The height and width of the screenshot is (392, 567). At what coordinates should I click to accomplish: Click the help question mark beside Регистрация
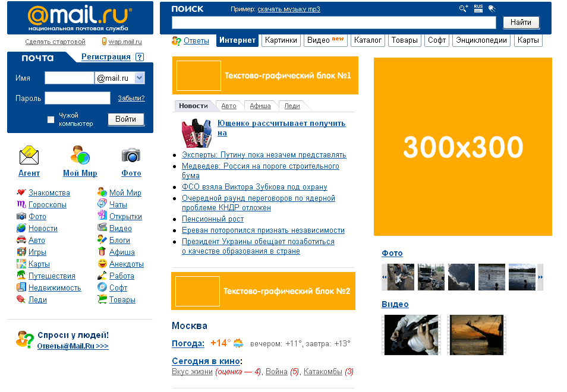pyautogui.click(x=140, y=57)
